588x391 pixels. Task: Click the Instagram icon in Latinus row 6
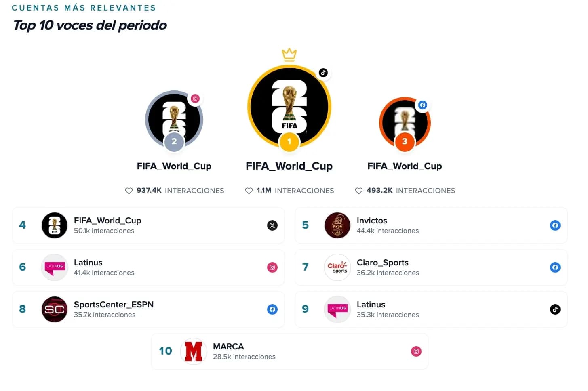click(x=272, y=267)
